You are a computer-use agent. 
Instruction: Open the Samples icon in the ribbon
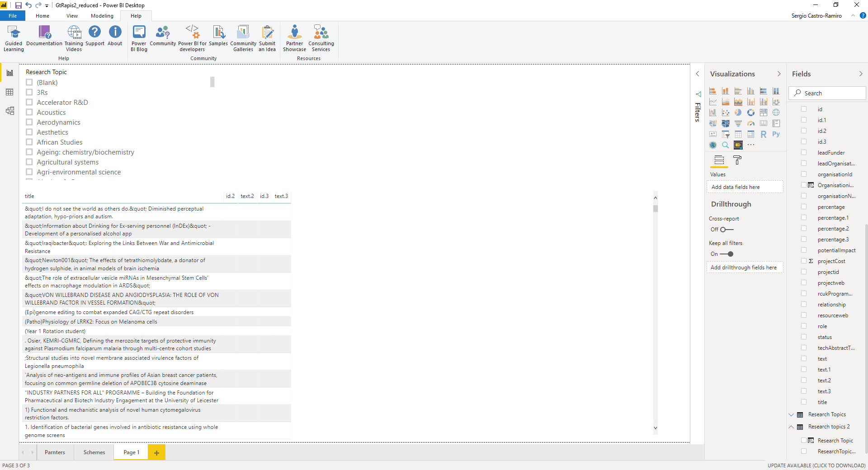218,36
